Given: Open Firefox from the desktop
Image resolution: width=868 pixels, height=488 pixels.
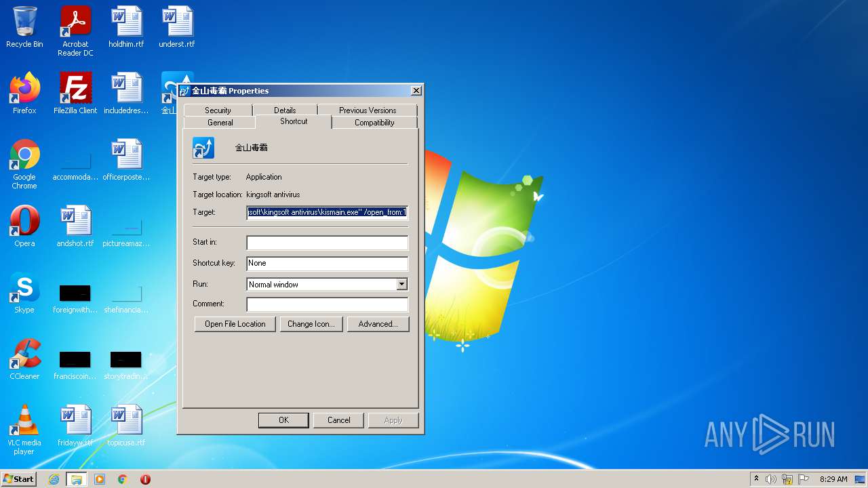Looking at the screenshot, I should click(24, 94).
